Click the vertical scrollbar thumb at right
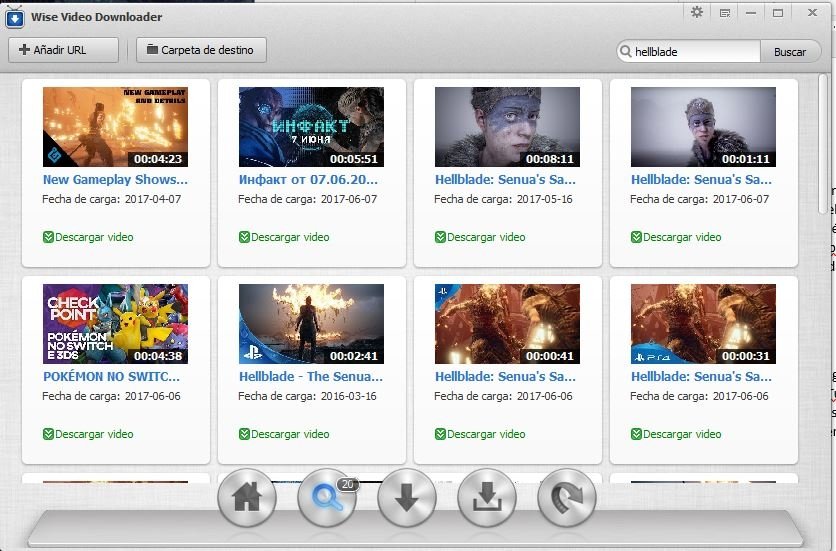 coord(823,144)
